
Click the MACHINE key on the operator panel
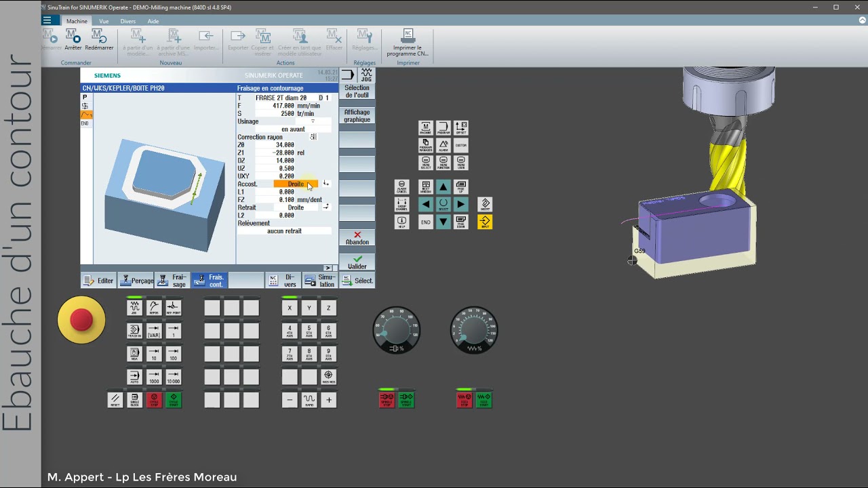pos(426,127)
